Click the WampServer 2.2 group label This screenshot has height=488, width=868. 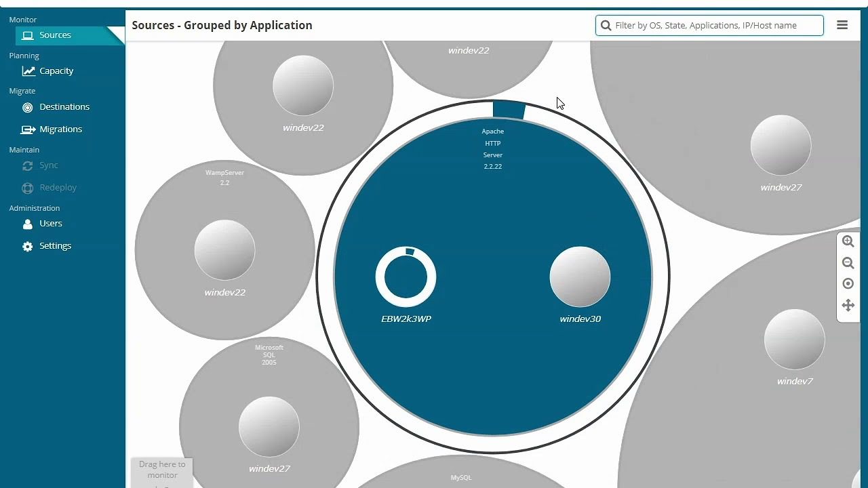224,178
